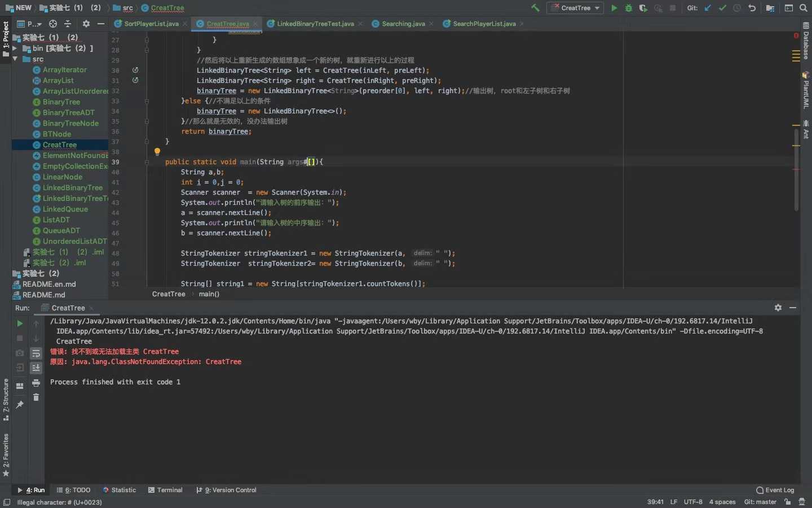Image resolution: width=812 pixels, height=508 pixels.
Task: Pin the Run tab with the pin icon
Action: [x=20, y=405]
